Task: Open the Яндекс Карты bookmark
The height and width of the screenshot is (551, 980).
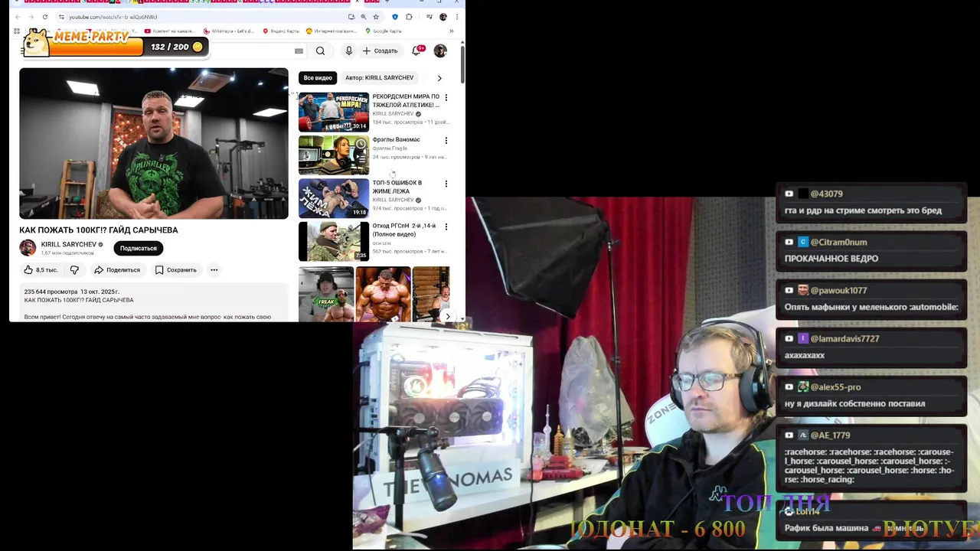Action: [281, 31]
